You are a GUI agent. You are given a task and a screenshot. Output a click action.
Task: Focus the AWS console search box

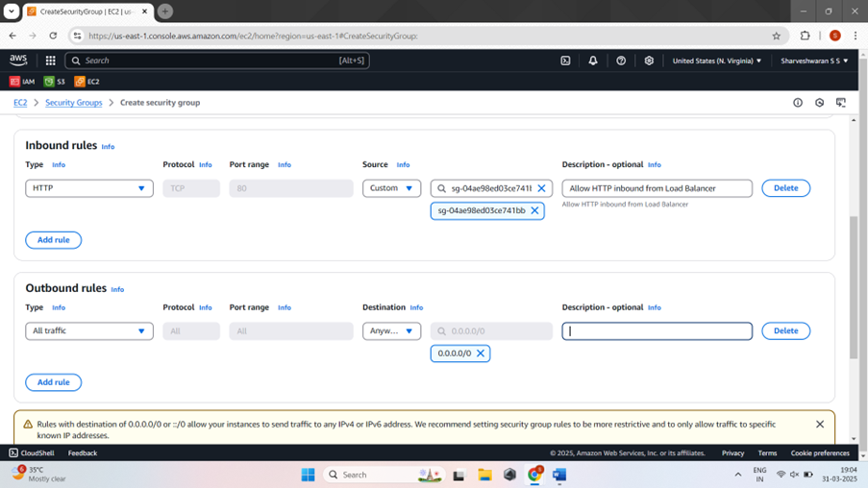[x=217, y=61]
